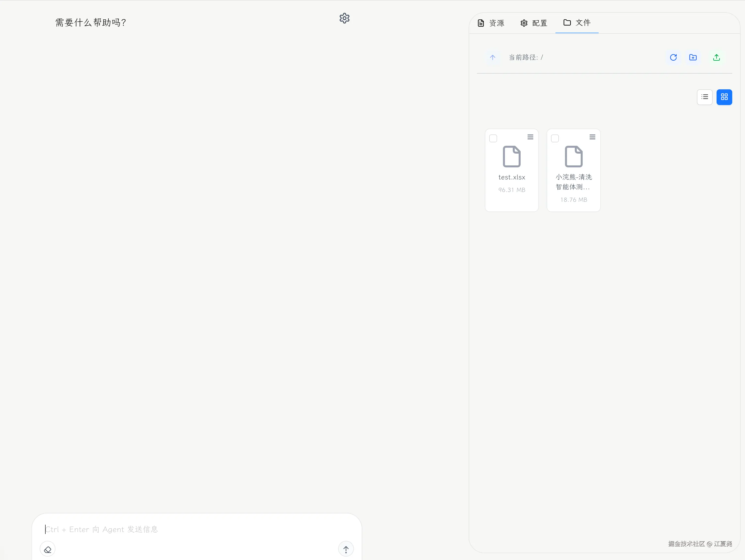Click the test.xlsx file name
Image resolution: width=745 pixels, height=560 pixels.
pyautogui.click(x=512, y=177)
